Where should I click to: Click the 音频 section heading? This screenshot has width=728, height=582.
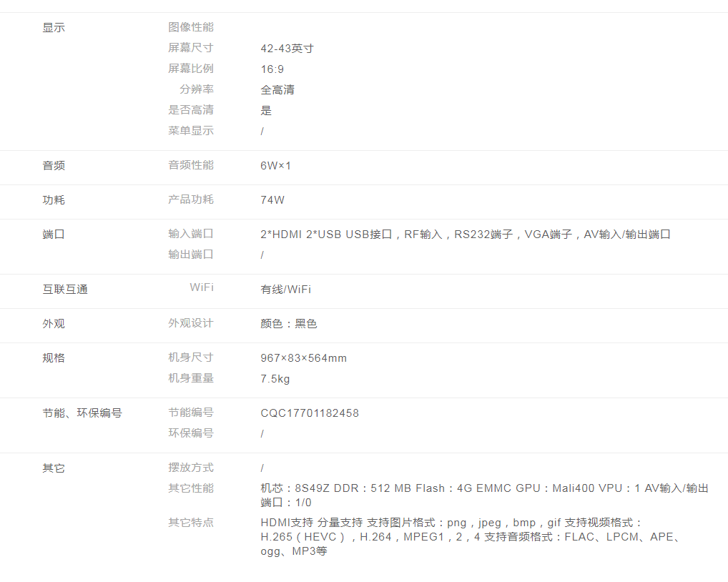[x=54, y=166]
